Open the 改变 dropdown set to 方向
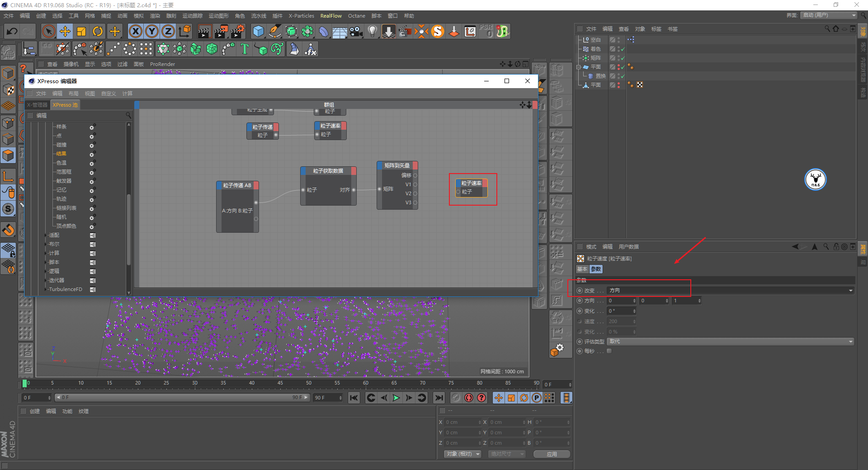 tap(731, 291)
